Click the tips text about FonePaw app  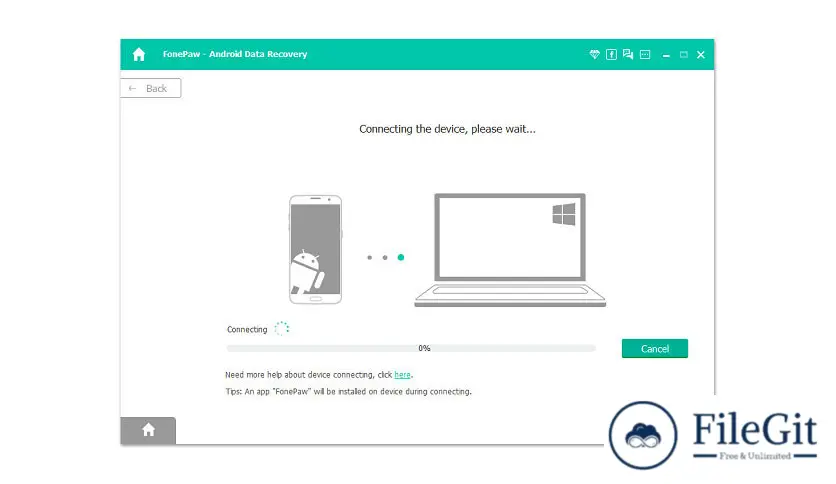(349, 391)
